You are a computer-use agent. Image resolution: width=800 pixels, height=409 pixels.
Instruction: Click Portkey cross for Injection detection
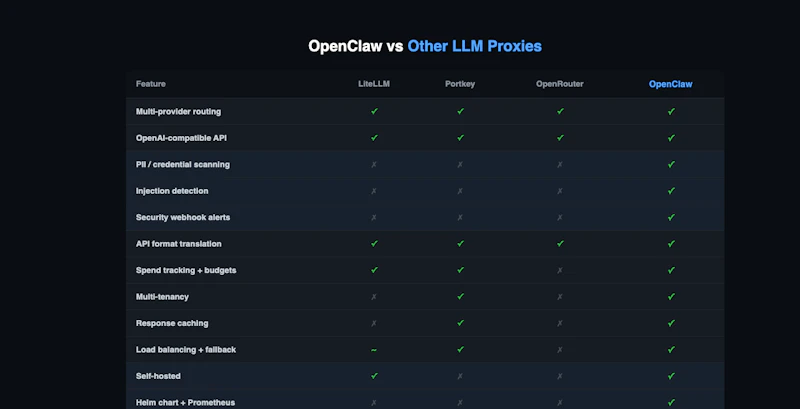pyautogui.click(x=460, y=191)
